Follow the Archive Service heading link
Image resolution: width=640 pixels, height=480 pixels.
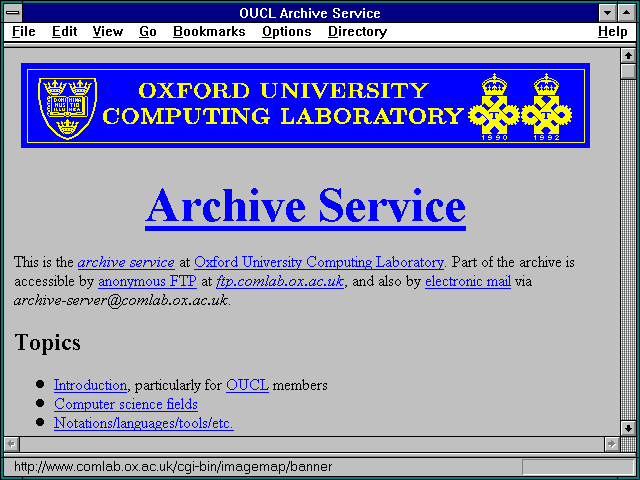pos(305,207)
